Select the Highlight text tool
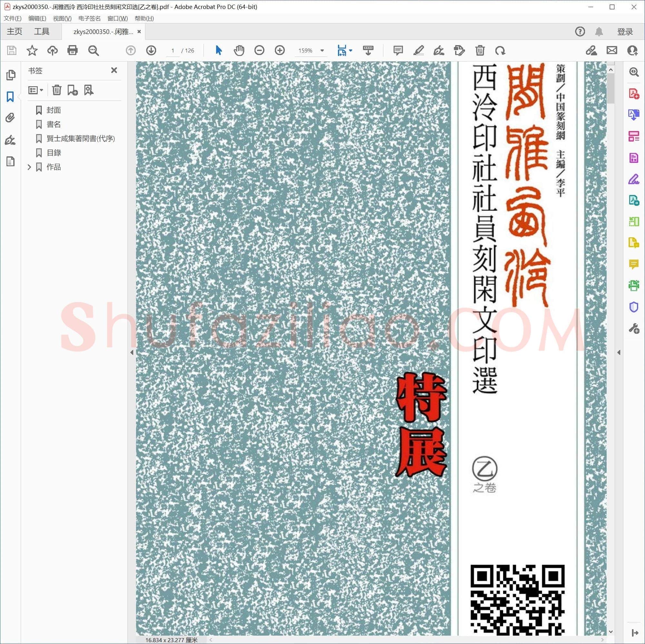This screenshot has width=645, height=644. (419, 50)
